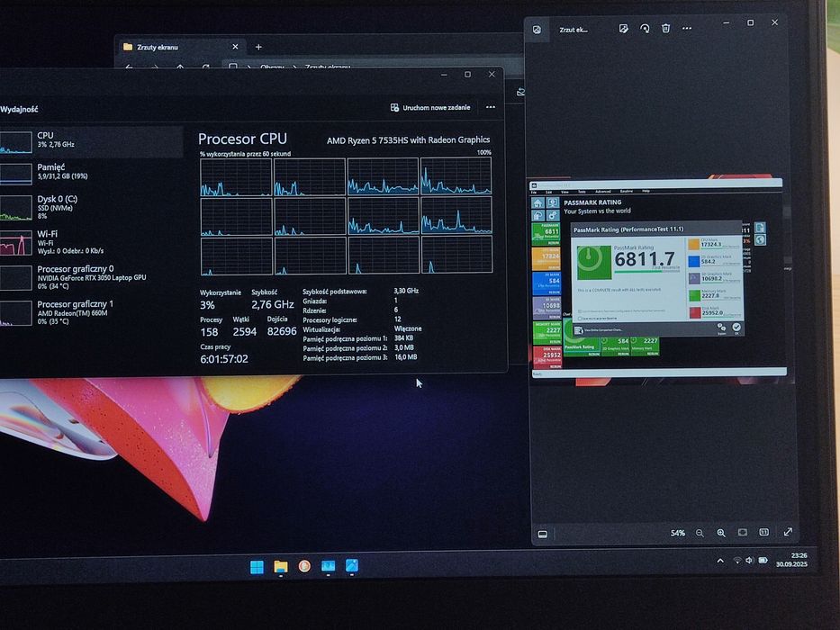Add a new File Explorer tab

point(258,47)
